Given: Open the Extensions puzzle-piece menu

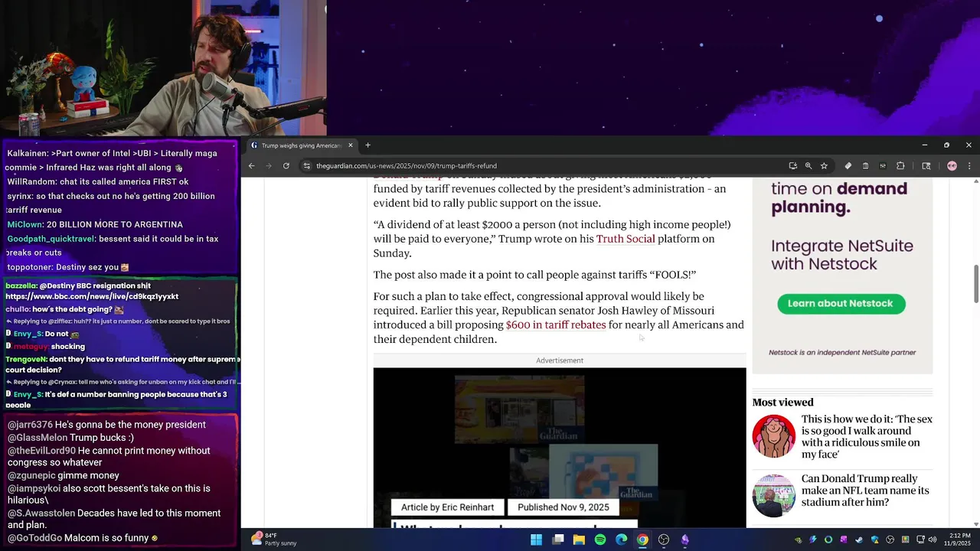Looking at the screenshot, I should [900, 165].
